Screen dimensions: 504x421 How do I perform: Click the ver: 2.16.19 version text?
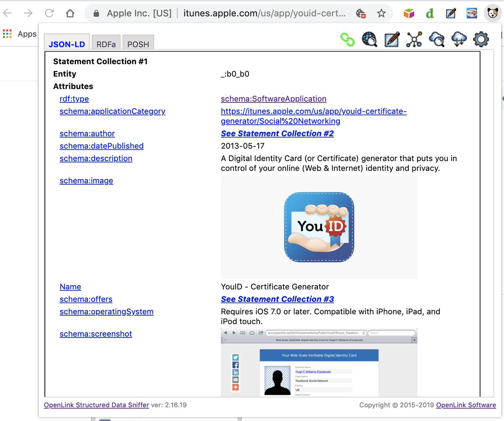click(x=169, y=405)
